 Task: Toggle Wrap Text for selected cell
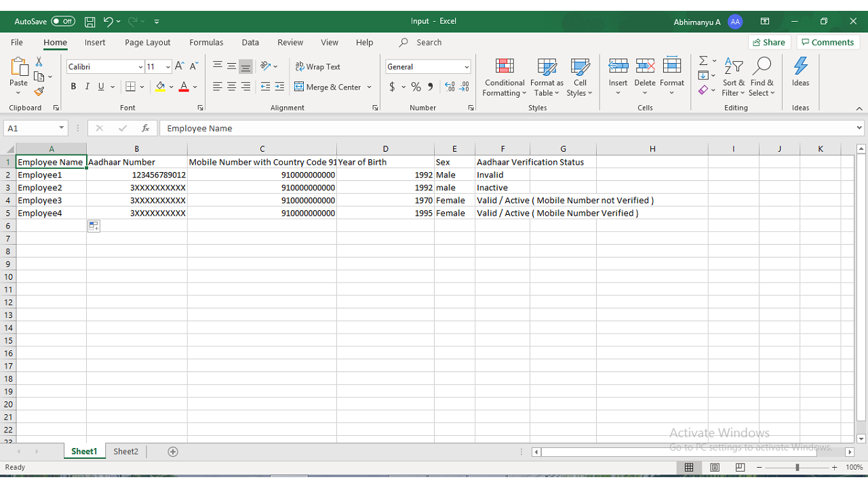317,66
